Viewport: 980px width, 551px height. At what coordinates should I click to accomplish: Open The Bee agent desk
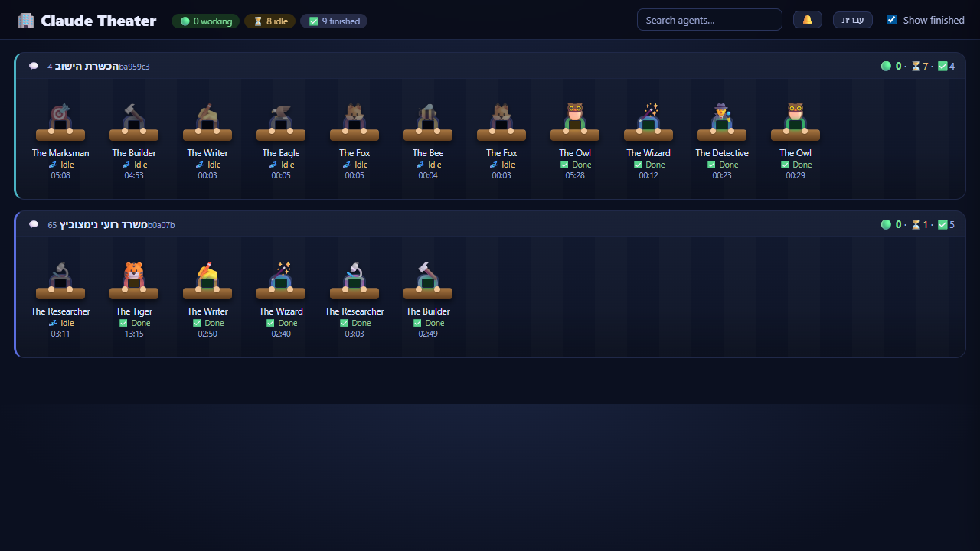click(x=428, y=122)
